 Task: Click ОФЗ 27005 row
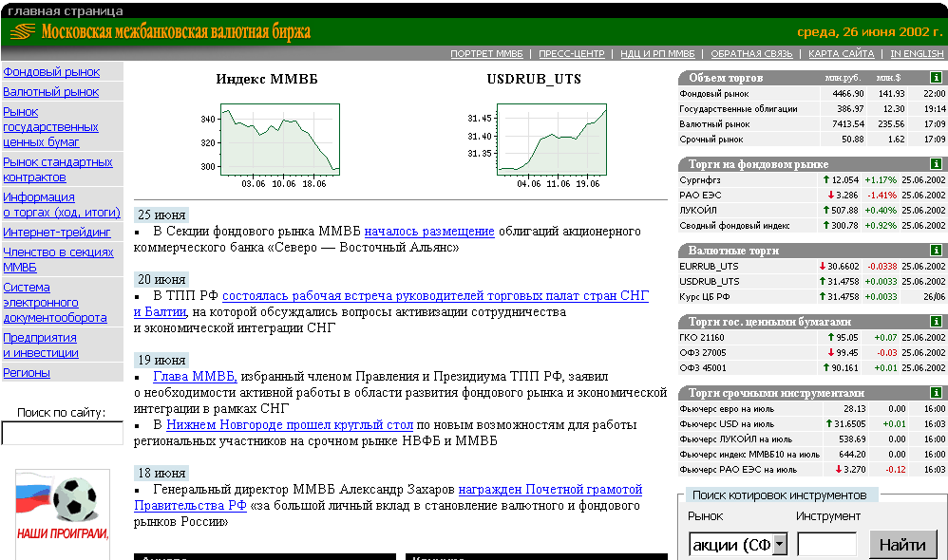coord(812,353)
